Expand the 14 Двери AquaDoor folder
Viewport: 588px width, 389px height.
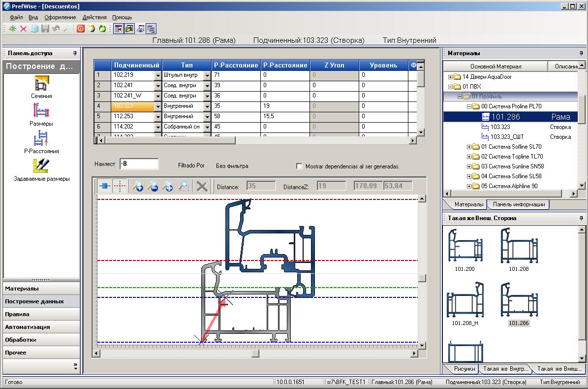[x=450, y=77]
